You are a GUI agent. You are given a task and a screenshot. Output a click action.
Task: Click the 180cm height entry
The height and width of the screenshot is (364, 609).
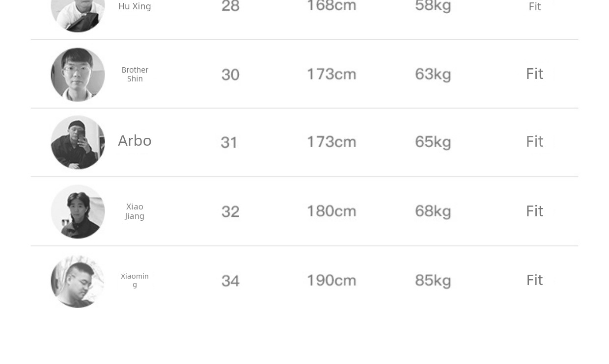332,211
